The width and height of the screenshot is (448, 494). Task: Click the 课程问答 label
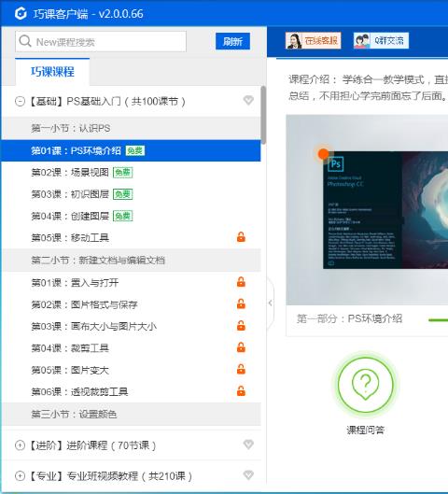click(365, 430)
